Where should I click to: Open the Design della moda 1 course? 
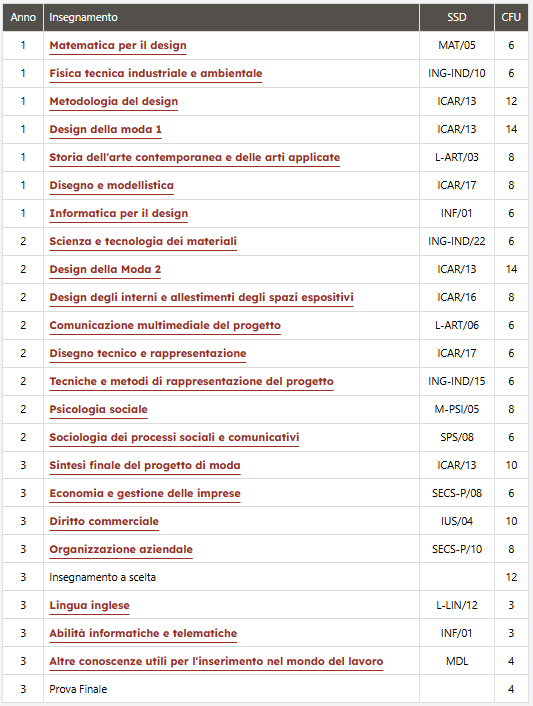click(105, 129)
